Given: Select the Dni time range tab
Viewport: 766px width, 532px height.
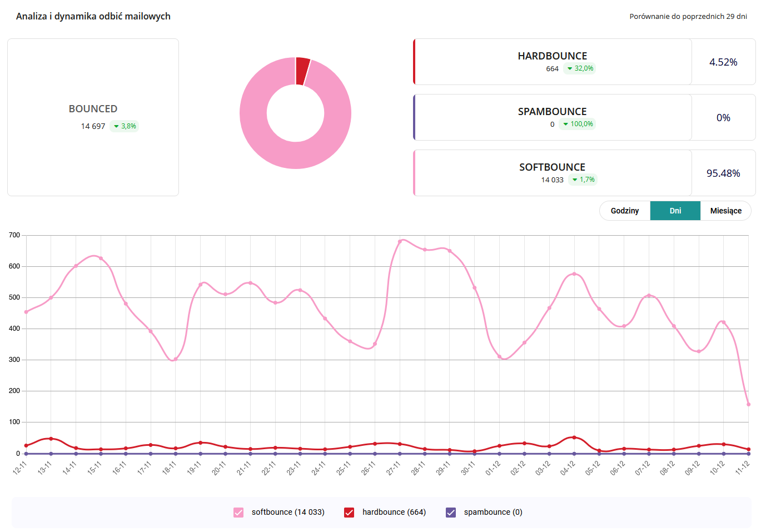Looking at the screenshot, I should click(x=675, y=211).
